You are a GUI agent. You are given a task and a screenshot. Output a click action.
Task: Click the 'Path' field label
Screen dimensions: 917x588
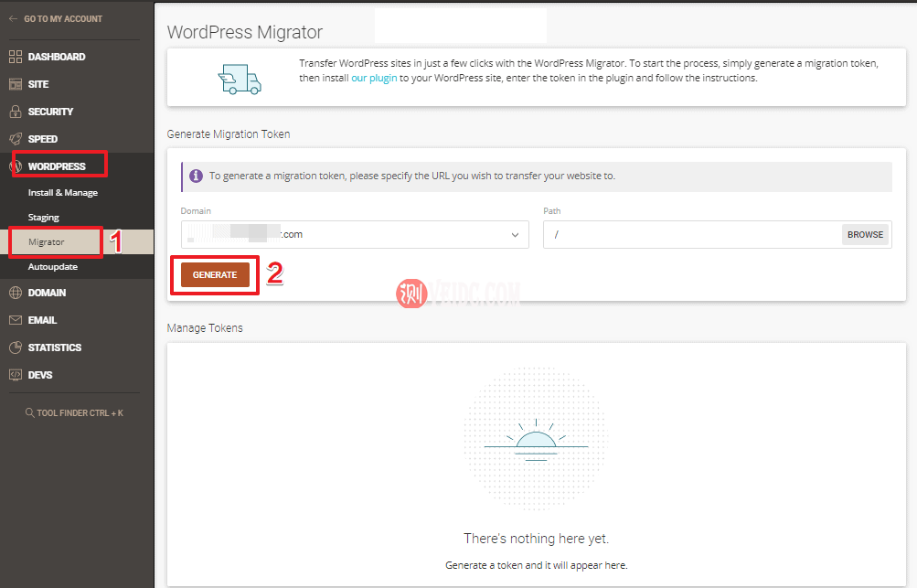click(551, 210)
